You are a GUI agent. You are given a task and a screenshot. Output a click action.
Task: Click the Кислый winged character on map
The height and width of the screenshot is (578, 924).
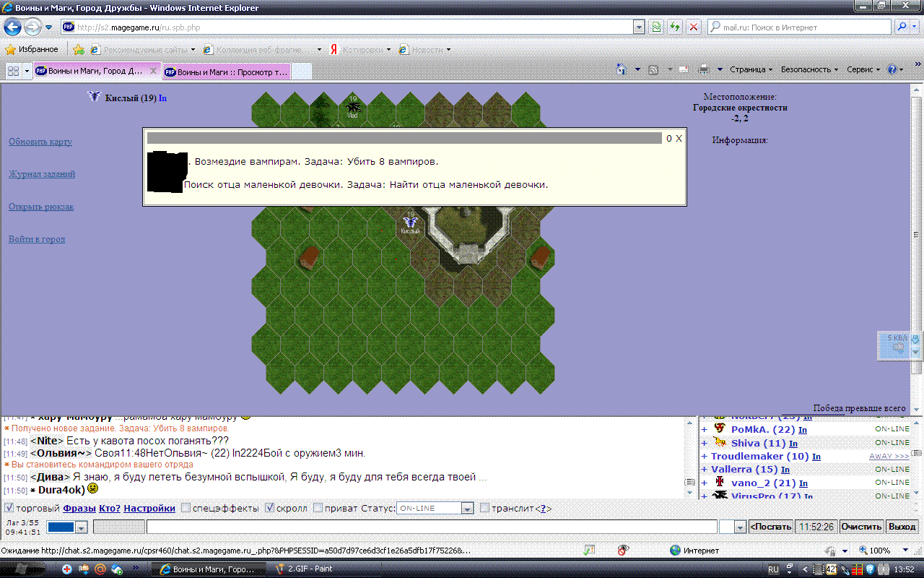[x=410, y=223]
